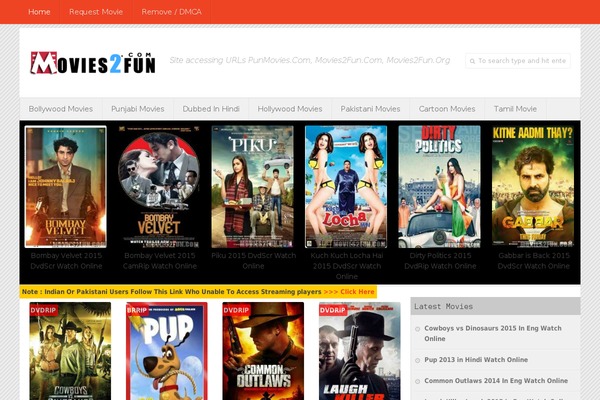Viewport: 600px width, 400px height.
Task: Click the search input field
Action: (x=518, y=61)
